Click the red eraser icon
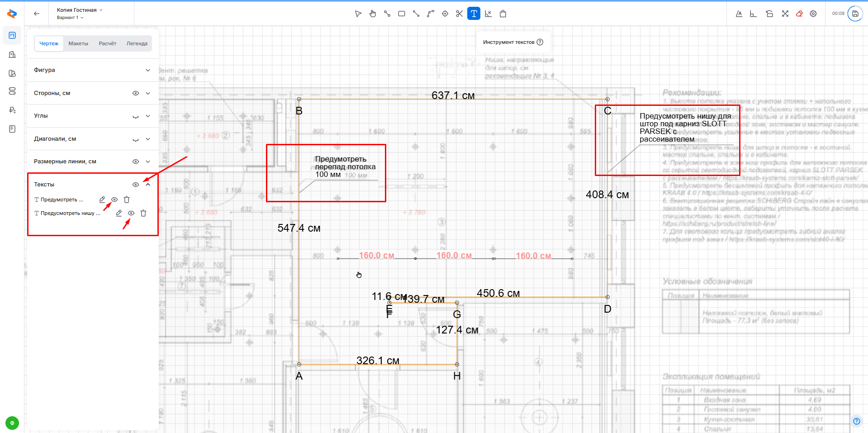The width and height of the screenshot is (868, 433). pyautogui.click(x=799, y=14)
